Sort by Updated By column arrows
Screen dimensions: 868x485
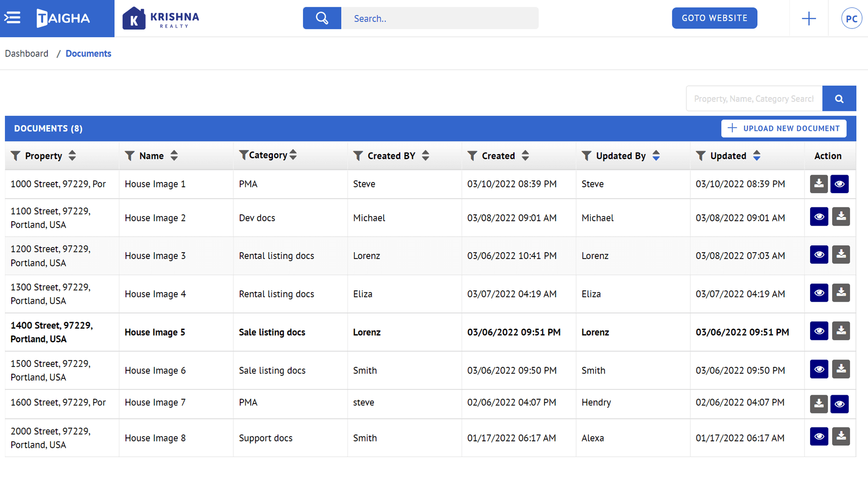click(656, 156)
